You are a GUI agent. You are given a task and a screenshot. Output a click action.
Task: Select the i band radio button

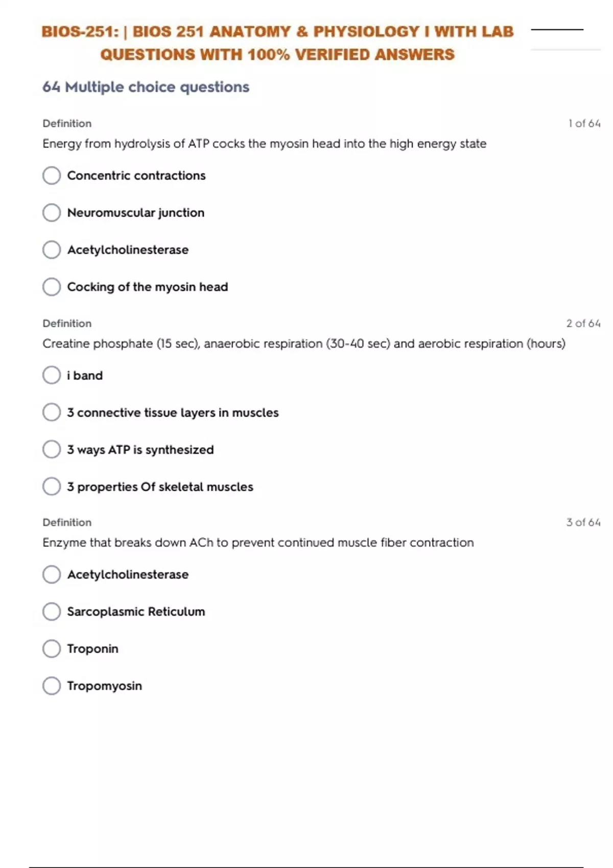pos(52,375)
